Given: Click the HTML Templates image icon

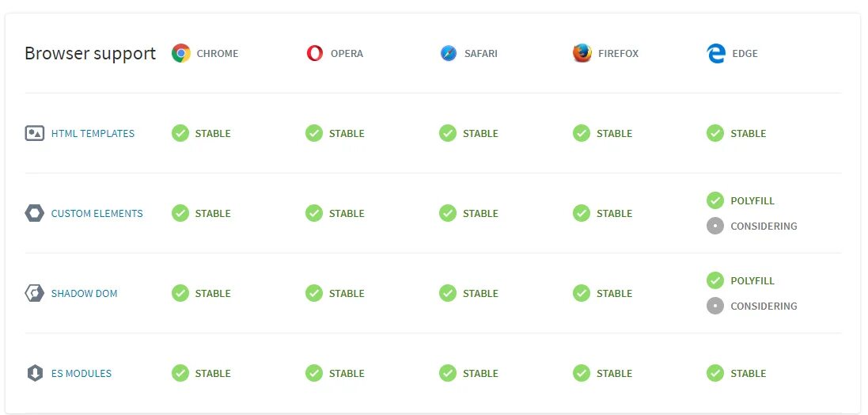Looking at the screenshot, I should 34,133.
